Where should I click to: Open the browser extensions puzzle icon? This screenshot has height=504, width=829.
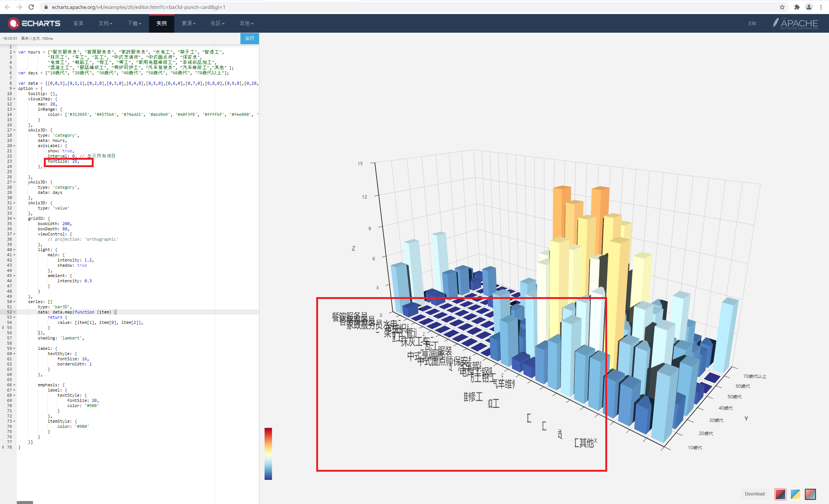(797, 7)
